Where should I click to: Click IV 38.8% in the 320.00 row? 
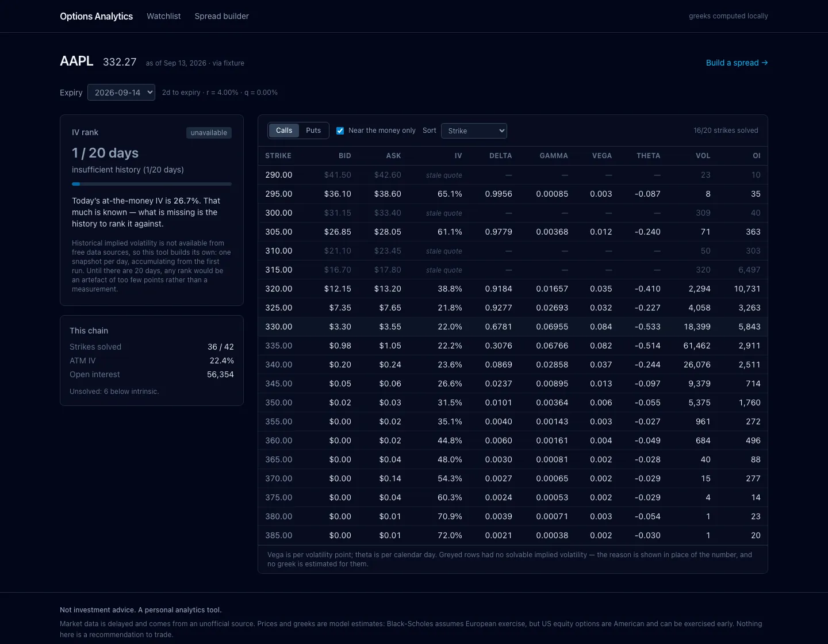(x=450, y=289)
